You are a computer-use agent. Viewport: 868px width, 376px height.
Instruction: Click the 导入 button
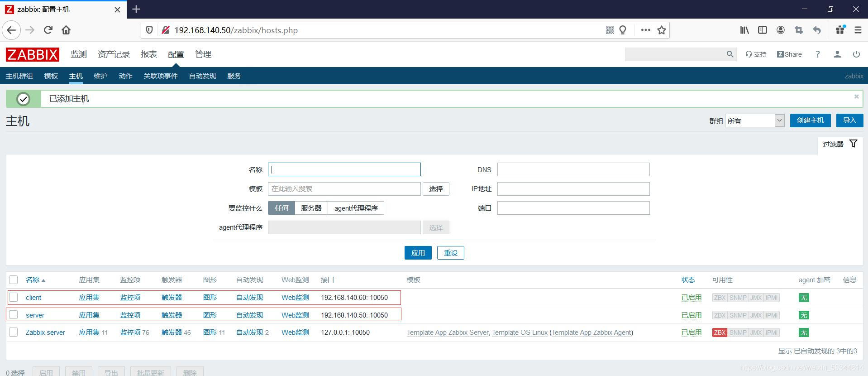[x=849, y=121]
